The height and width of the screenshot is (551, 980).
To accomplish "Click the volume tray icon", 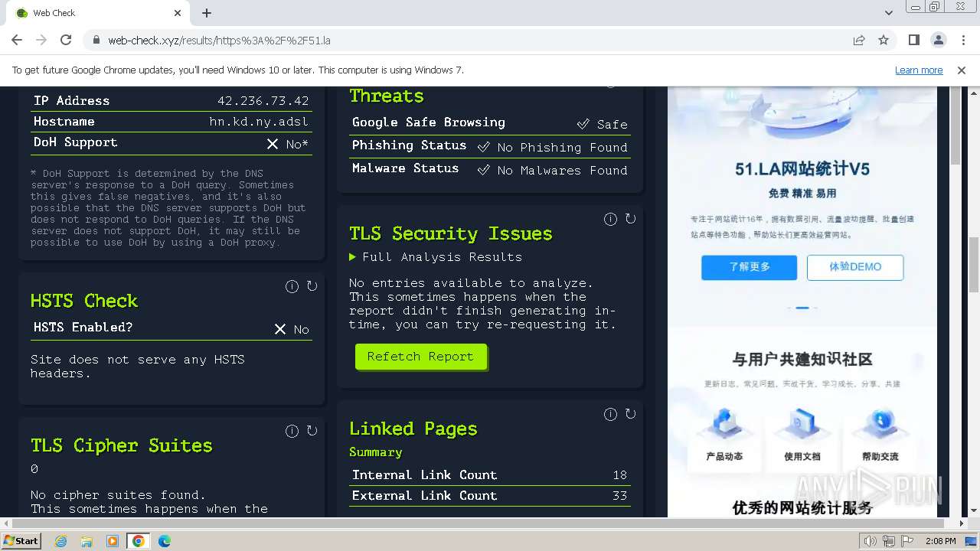I will 870,541.
